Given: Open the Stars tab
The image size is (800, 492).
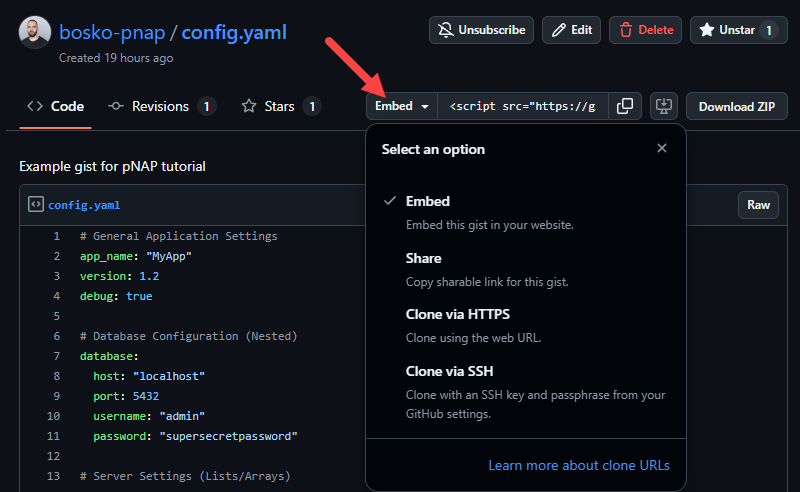Looking at the screenshot, I should click(281, 106).
